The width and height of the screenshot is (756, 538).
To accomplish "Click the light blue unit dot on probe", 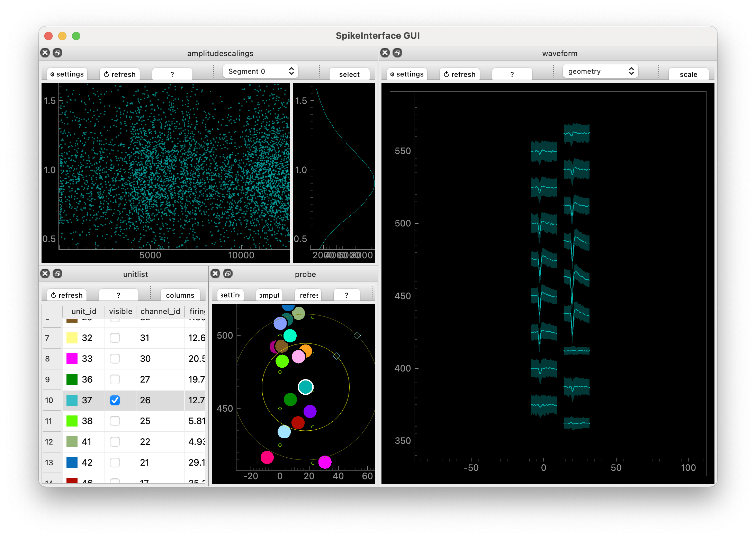I will [284, 432].
